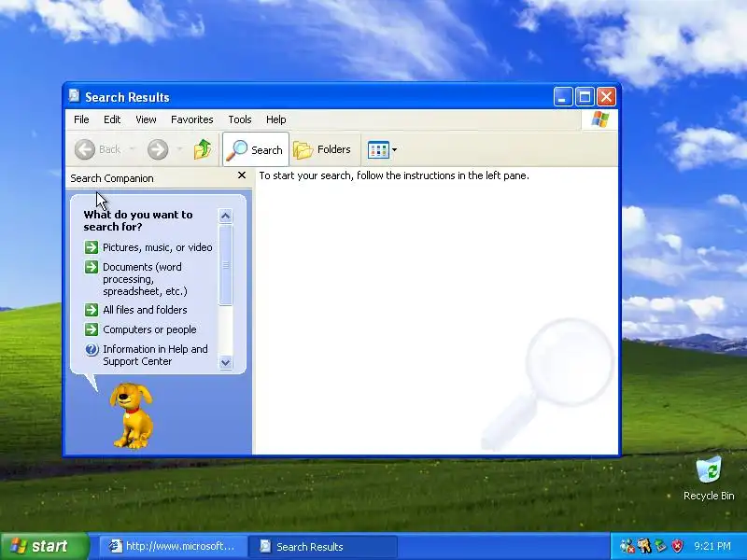
Task: Click green arrow beside Documents option
Action: 92,267
